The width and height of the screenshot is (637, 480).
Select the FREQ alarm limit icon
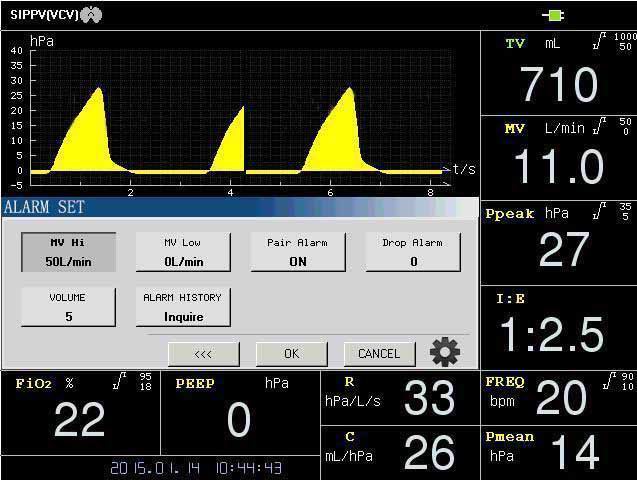[x=610, y=381]
